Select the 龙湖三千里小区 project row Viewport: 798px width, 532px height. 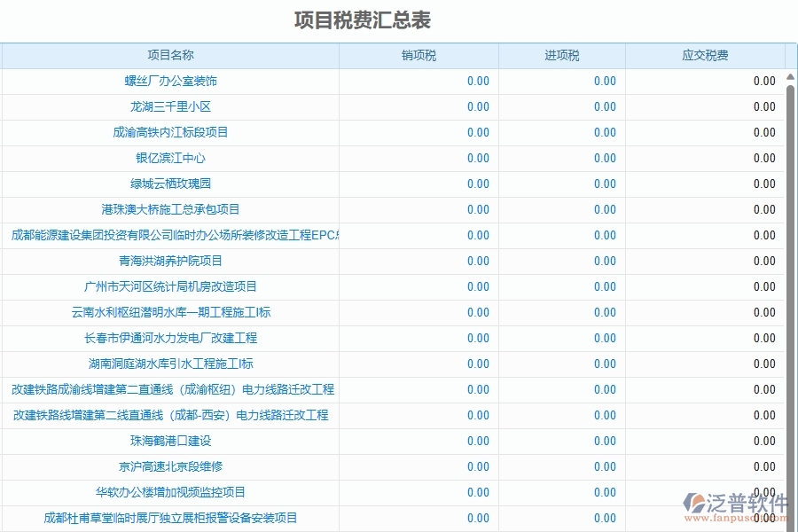[170, 106]
